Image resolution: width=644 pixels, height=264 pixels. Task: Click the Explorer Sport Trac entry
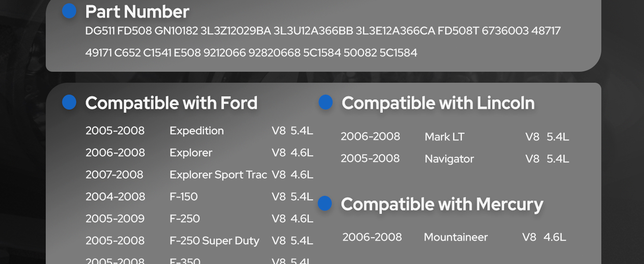point(218,175)
